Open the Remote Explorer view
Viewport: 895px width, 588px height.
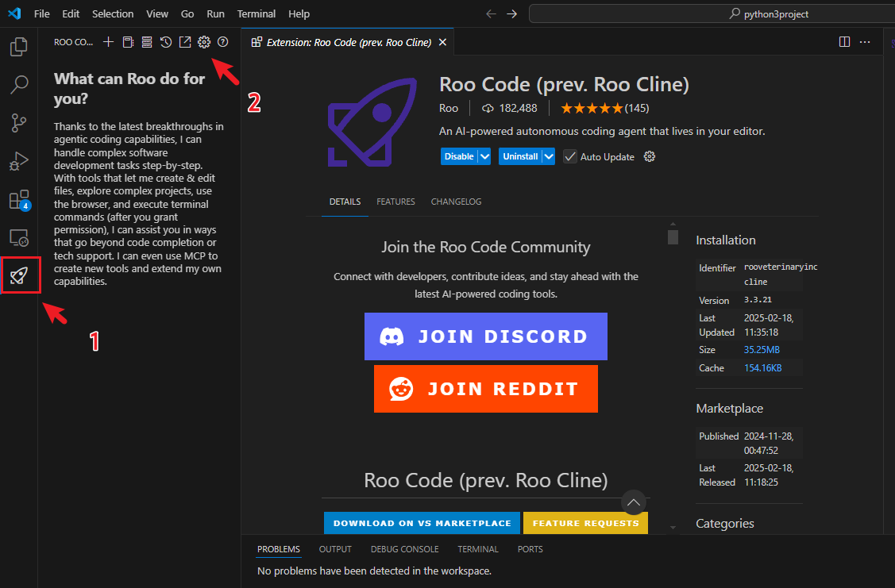19,238
